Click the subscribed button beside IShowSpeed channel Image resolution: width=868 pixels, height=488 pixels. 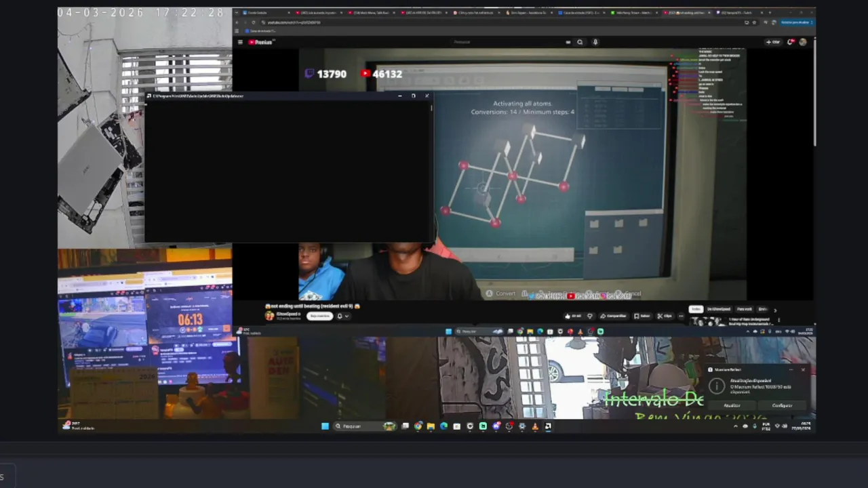[x=321, y=316]
